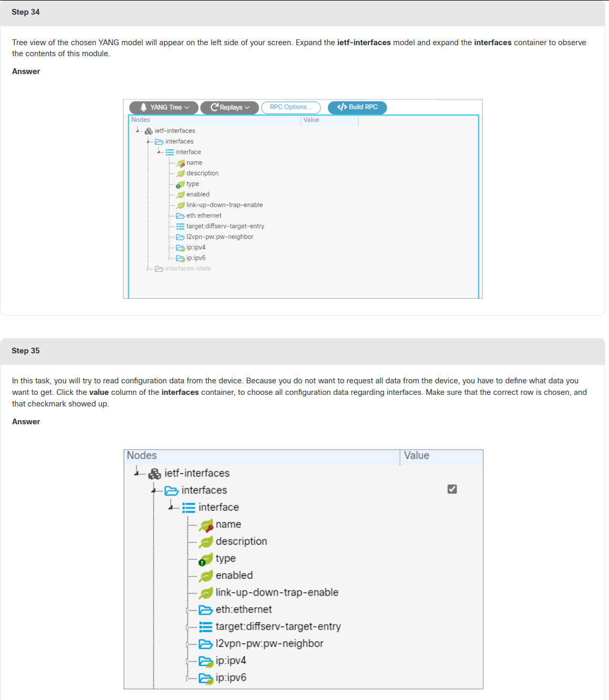This screenshot has height=700, width=609.
Task: Click the type leaf icon in Step 35 tree
Action: click(206, 559)
